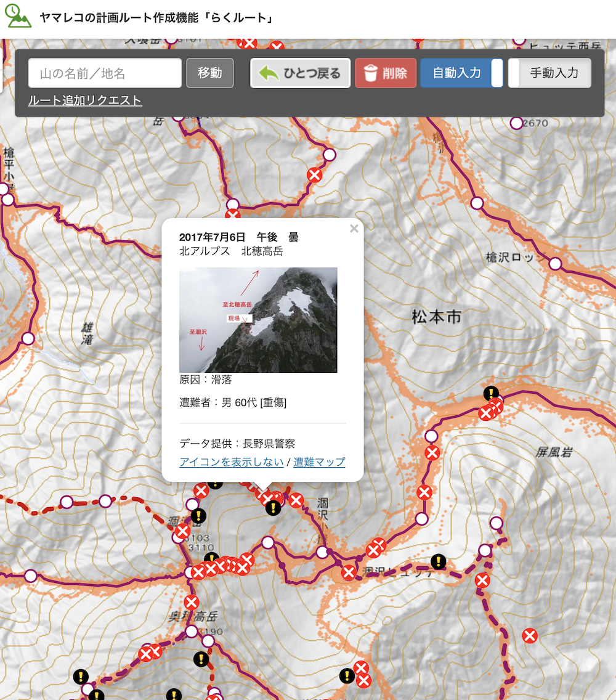Click the Yamareco logo icon
The image size is (616, 700).
tap(18, 16)
